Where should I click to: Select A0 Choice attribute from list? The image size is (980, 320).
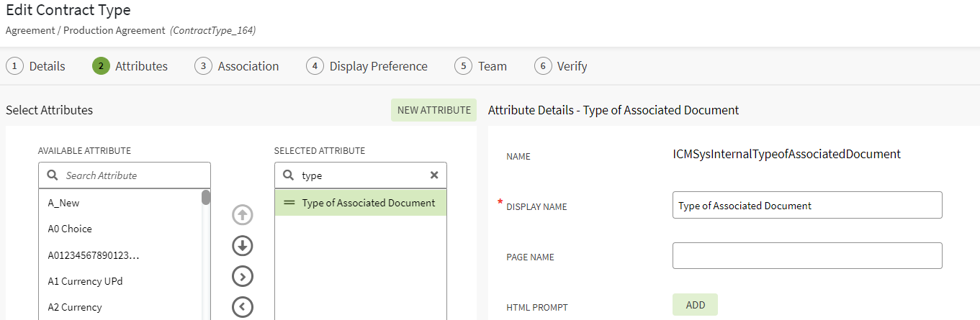point(70,229)
